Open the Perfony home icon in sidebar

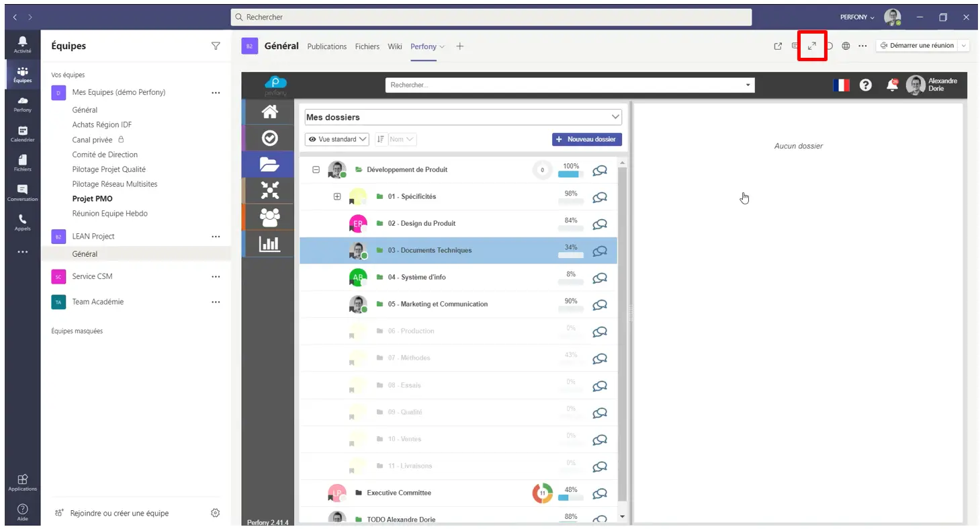(x=269, y=112)
